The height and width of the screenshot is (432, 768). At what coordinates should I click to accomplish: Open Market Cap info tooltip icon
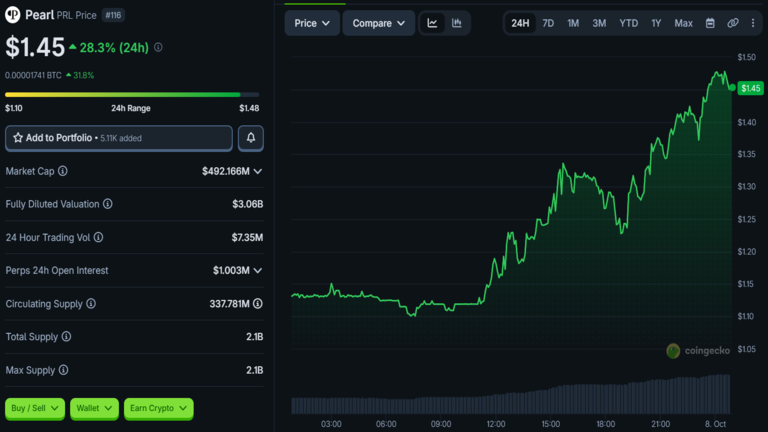[63, 171]
